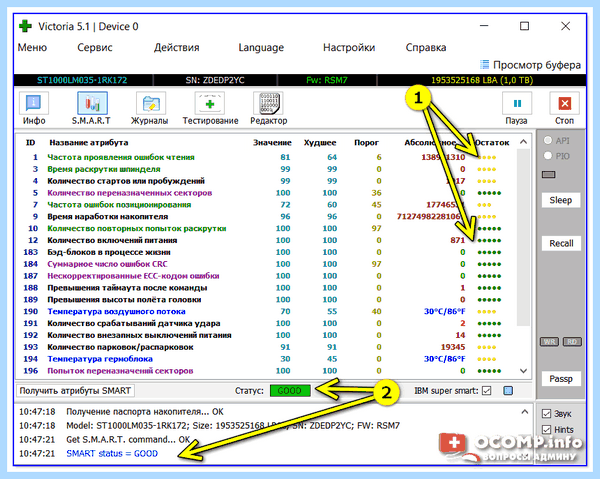The width and height of the screenshot is (600, 479).
Task: Click the ST1000LM035-1RK172 model label
Action: [82, 80]
